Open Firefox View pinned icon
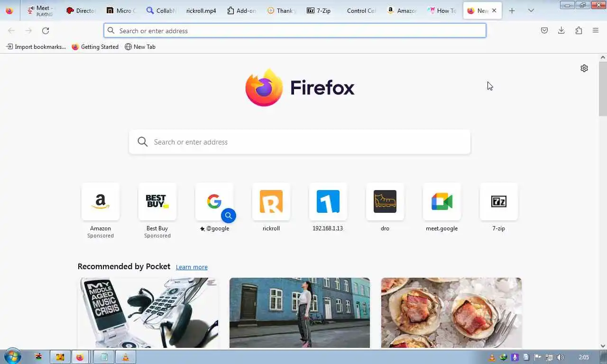The image size is (607, 364). coord(9,10)
